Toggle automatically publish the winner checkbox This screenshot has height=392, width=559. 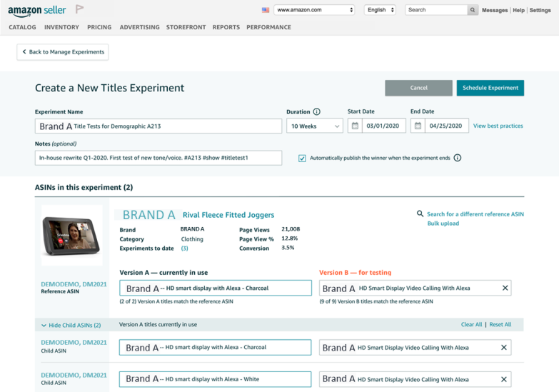302,158
